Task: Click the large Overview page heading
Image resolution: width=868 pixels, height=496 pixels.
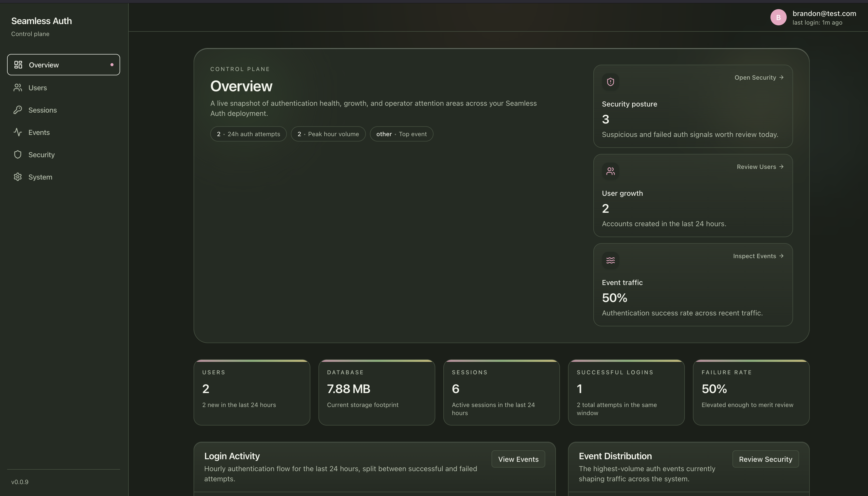Action: click(x=241, y=86)
